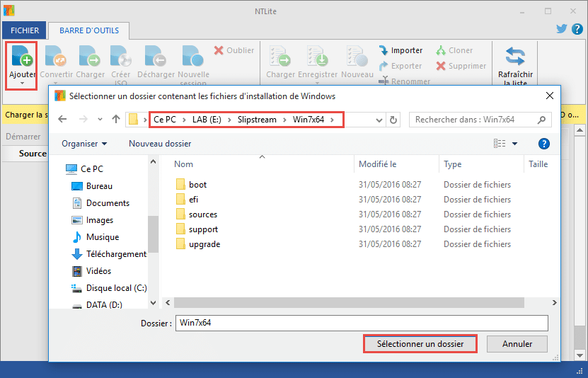Screen dimensions: 588x378
Task: Click Nouveau dossier button
Action: point(160,144)
